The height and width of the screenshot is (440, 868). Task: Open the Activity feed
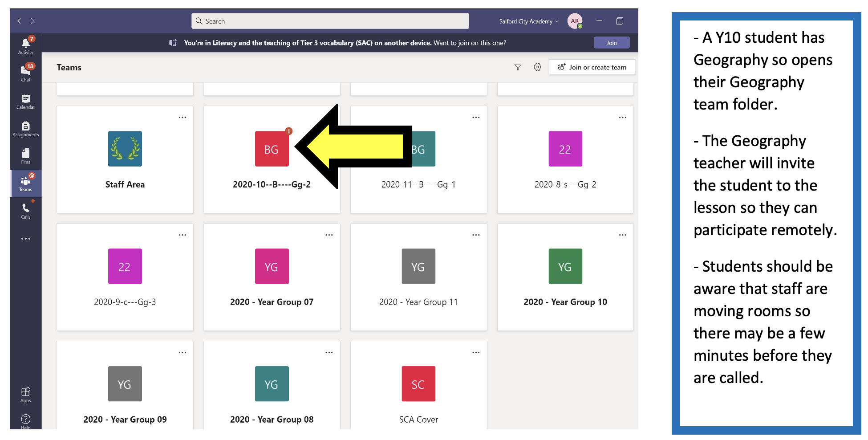click(26, 45)
